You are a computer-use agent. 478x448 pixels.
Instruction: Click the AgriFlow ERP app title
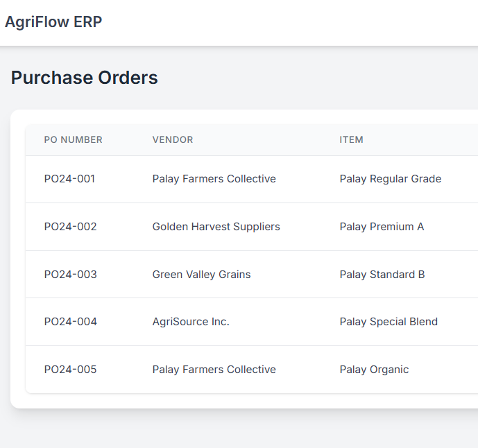tap(53, 22)
